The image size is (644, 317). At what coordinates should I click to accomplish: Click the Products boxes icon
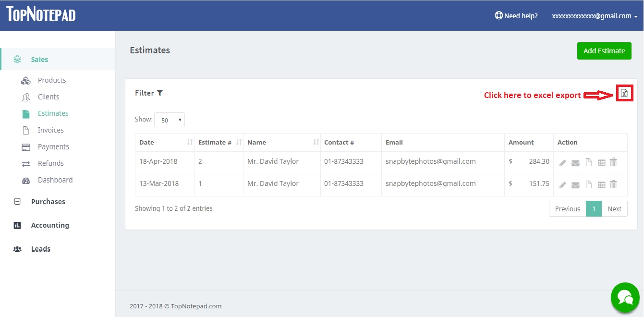pyautogui.click(x=26, y=81)
